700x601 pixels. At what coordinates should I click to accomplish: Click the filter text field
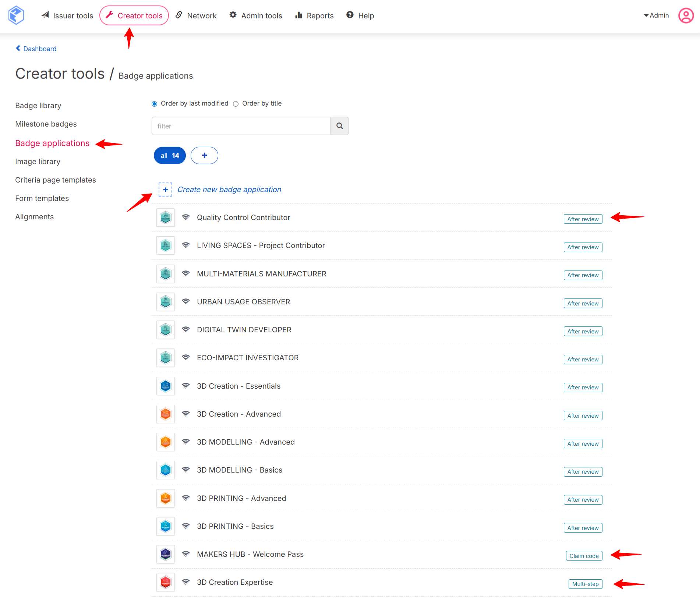(x=241, y=126)
